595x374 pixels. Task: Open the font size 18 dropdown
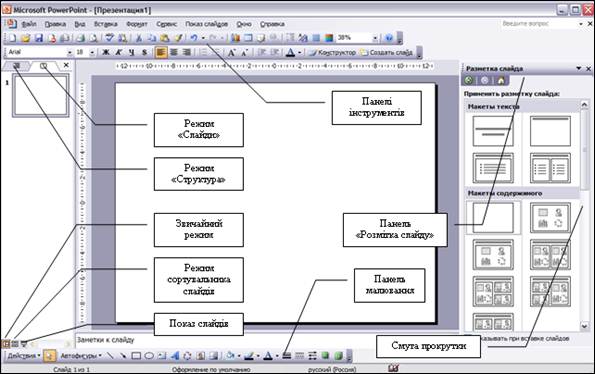coord(92,52)
